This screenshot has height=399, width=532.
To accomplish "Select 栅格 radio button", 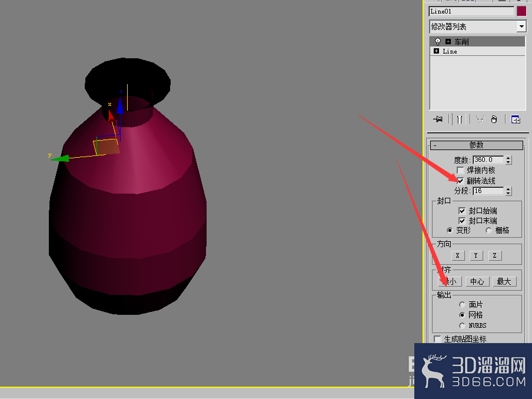I will [488, 230].
